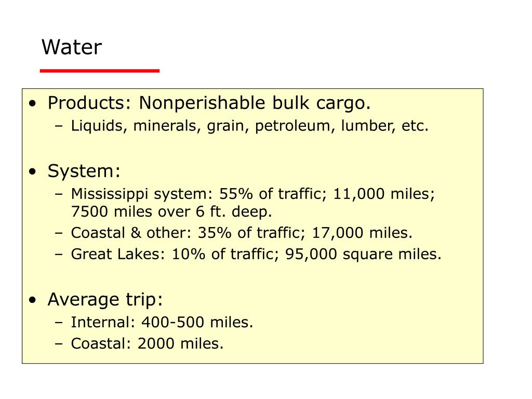Click the "Coastal: 2000 miles." line
532x399 pixels.
[x=147, y=344]
